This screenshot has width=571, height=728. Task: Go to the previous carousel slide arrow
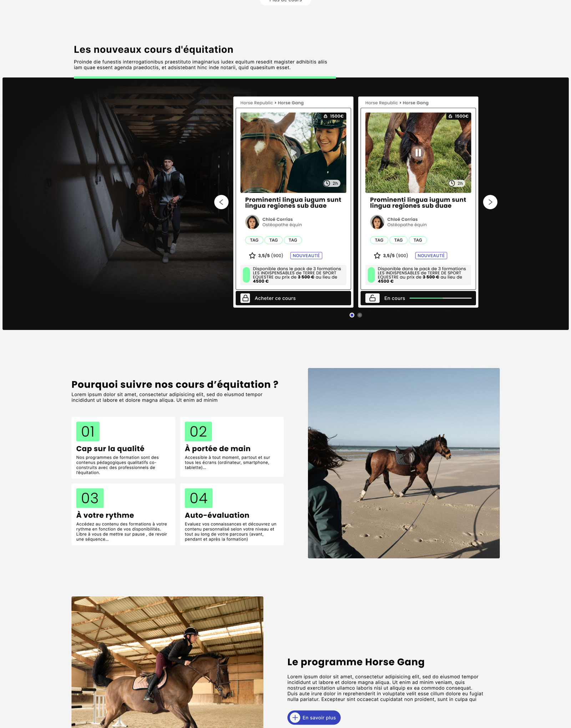(x=221, y=202)
